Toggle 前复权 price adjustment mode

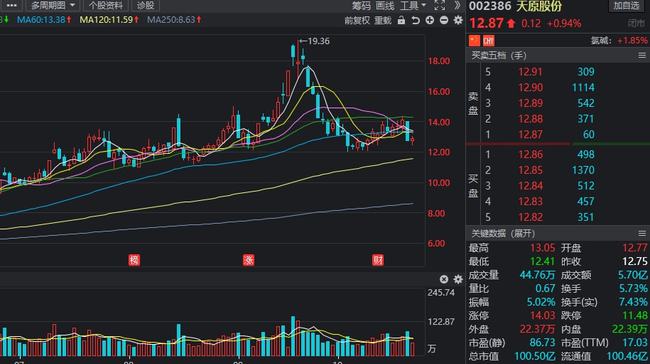pos(357,20)
